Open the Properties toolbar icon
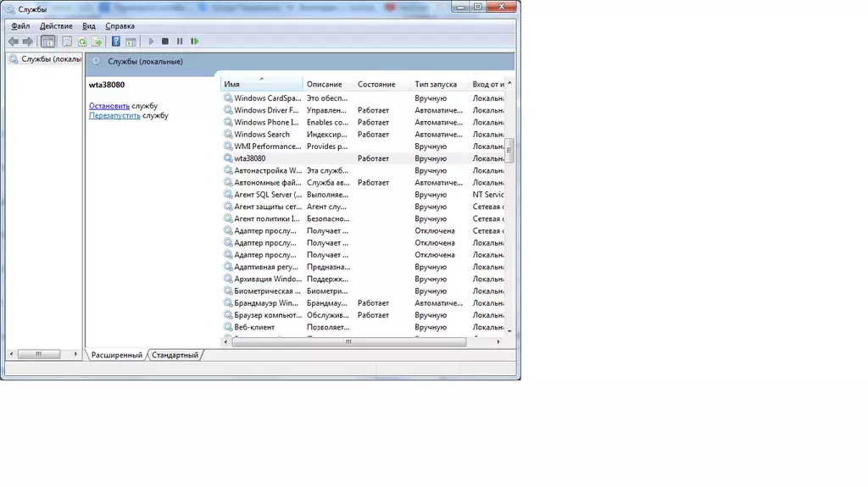Image resolution: width=868 pixels, height=487 pixels. [67, 42]
